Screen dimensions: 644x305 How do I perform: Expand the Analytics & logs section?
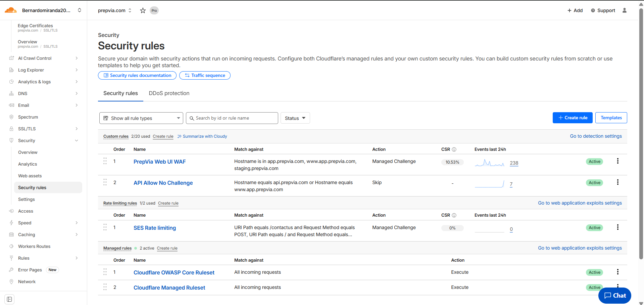(77, 82)
